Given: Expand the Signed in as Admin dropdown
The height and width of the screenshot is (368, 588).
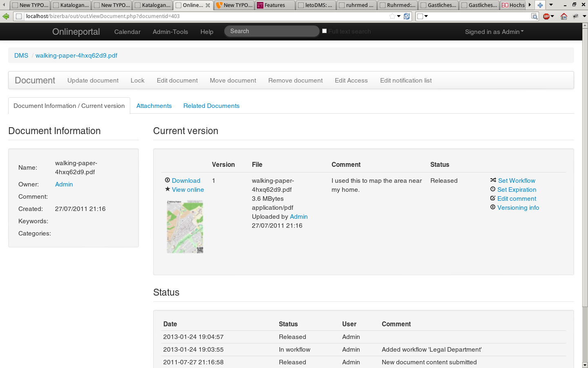Looking at the screenshot, I should click(494, 32).
